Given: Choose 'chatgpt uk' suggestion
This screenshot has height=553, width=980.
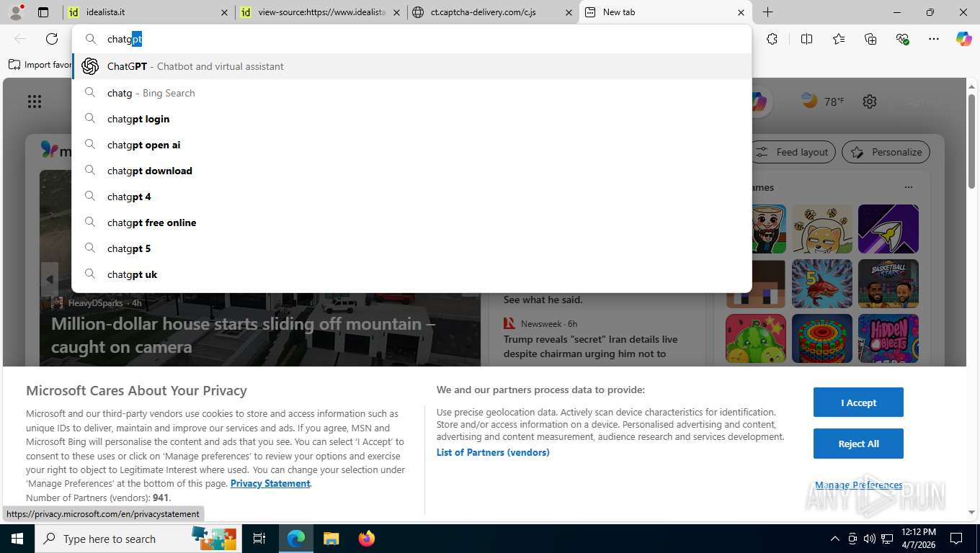Looking at the screenshot, I should pyautogui.click(x=411, y=274).
